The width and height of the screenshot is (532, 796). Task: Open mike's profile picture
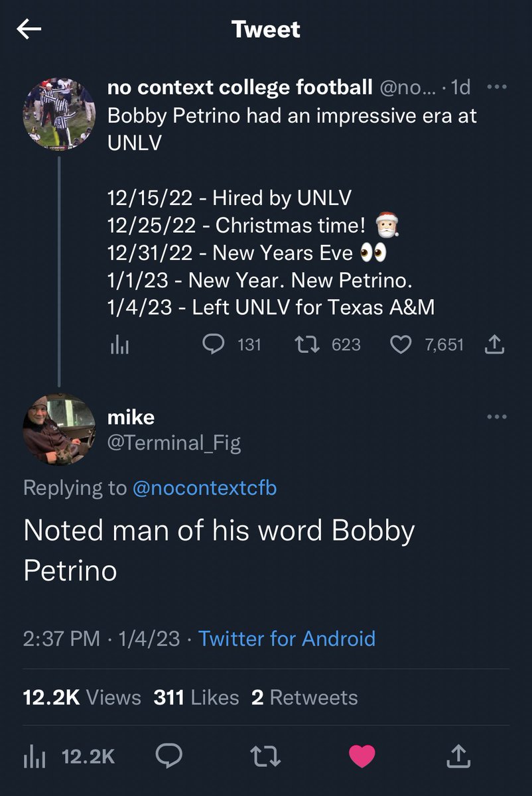[59, 429]
